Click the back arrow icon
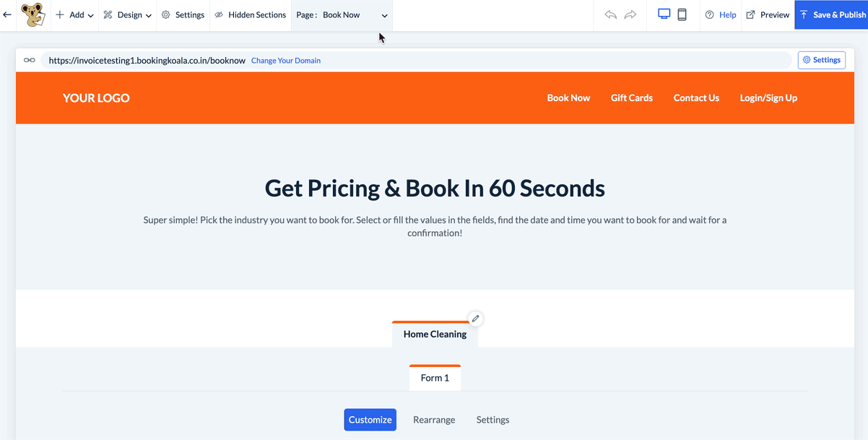Screen dimensions: 868x440 click(x=7, y=14)
